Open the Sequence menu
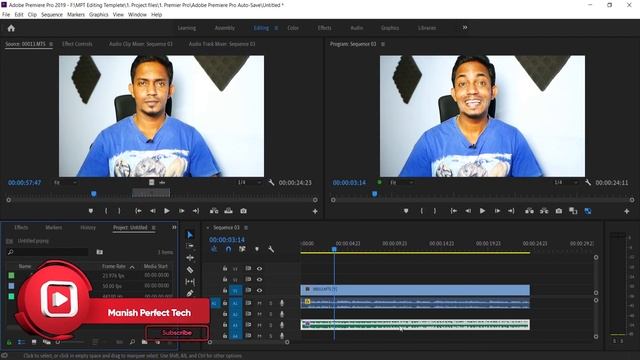Viewport: 640px width, 360px height. point(52,14)
